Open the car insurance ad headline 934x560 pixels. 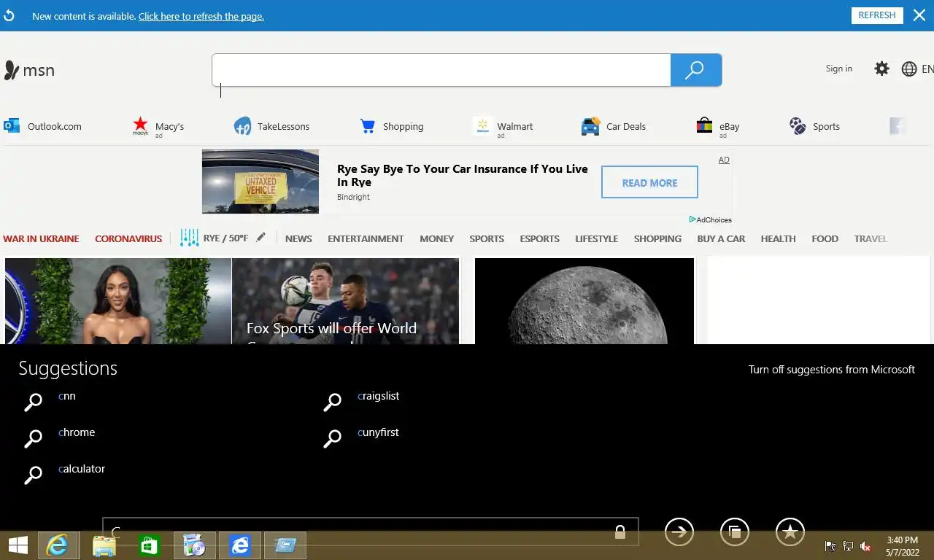click(x=463, y=175)
